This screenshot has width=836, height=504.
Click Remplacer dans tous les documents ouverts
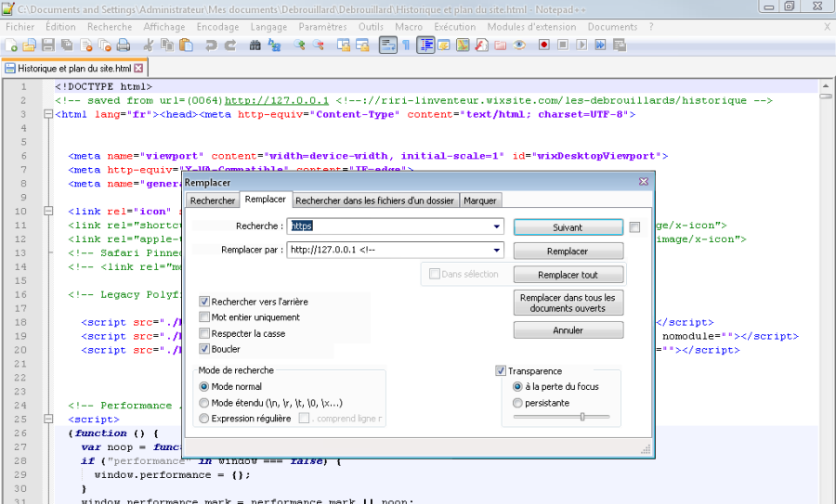[x=568, y=304]
